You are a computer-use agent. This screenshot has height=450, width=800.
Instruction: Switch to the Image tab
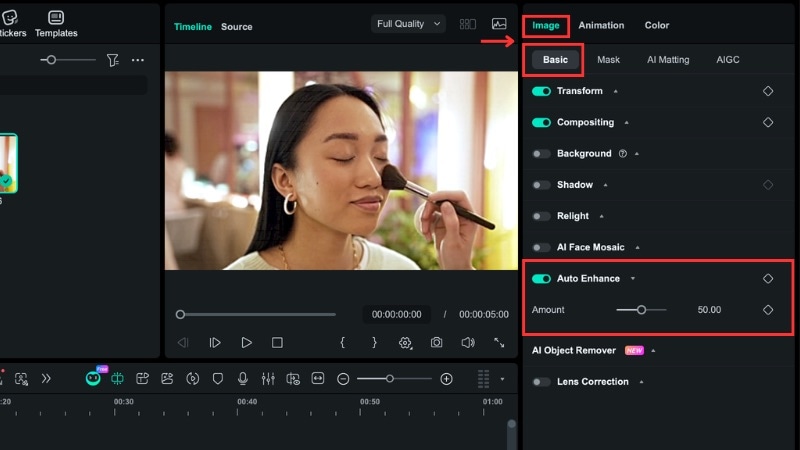click(x=545, y=26)
